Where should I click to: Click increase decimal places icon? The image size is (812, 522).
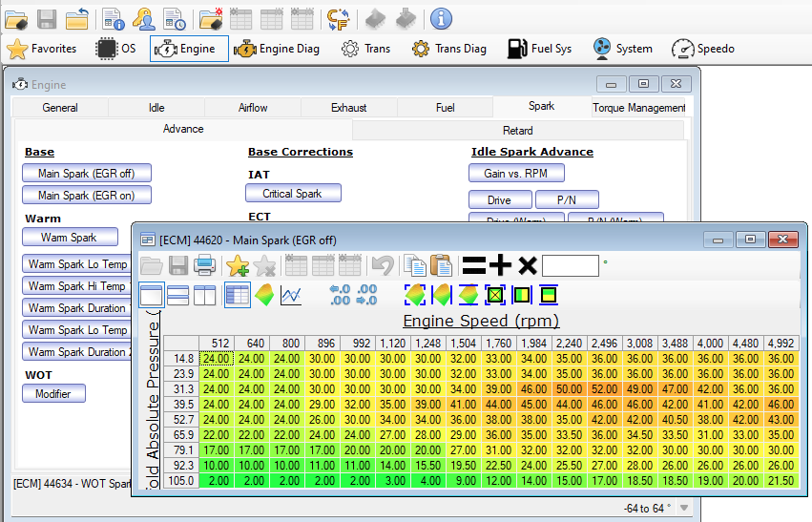tap(339, 296)
